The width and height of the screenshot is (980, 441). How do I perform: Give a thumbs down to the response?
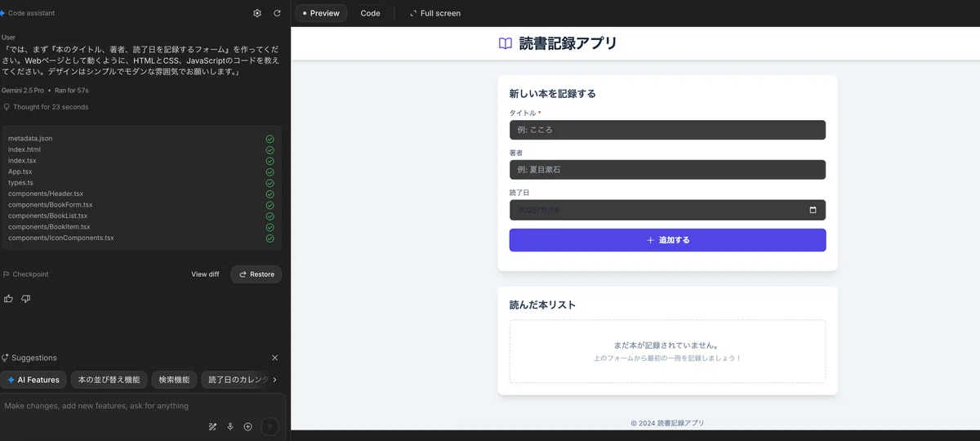pos(25,299)
